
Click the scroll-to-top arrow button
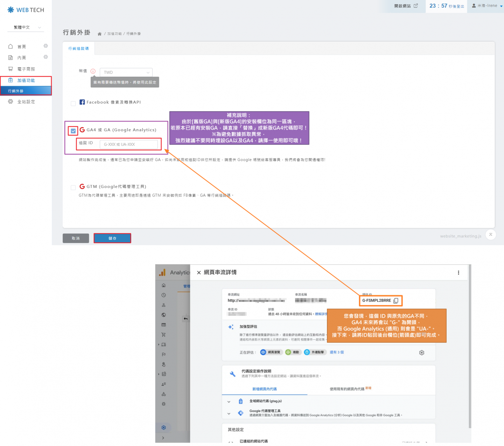(491, 235)
